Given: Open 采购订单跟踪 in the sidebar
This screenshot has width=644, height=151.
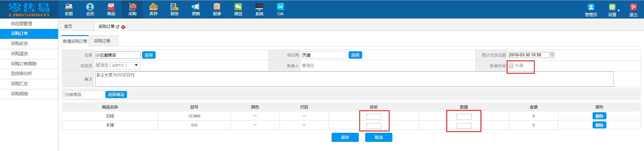Looking at the screenshot, I should coord(29,64).
